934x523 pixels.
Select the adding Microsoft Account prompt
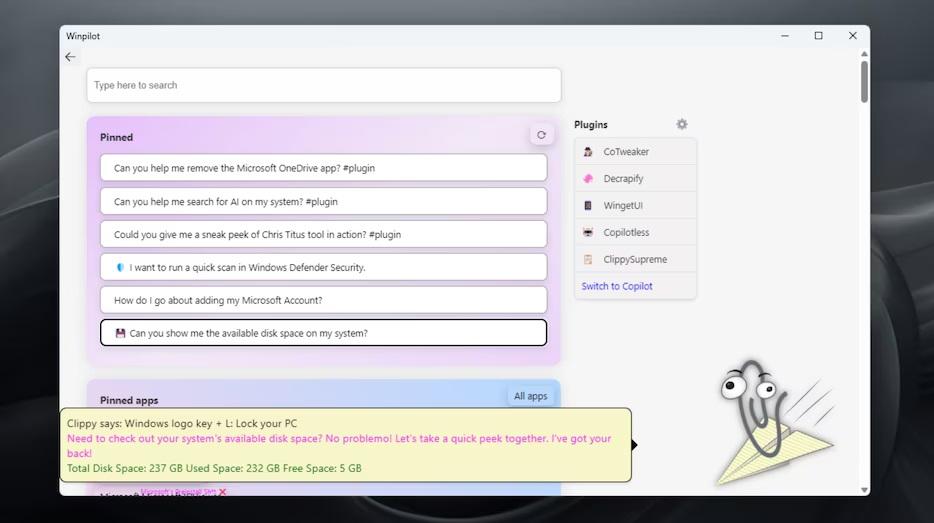(323, 300)
